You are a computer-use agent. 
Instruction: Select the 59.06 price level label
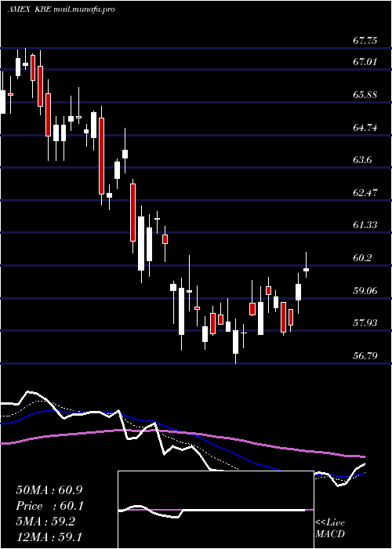click(365, 291)
